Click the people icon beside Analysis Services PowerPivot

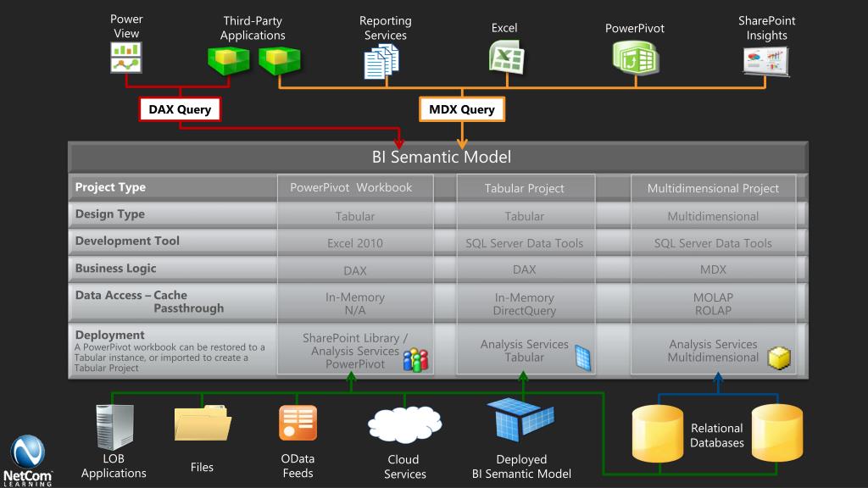[415, 359]
